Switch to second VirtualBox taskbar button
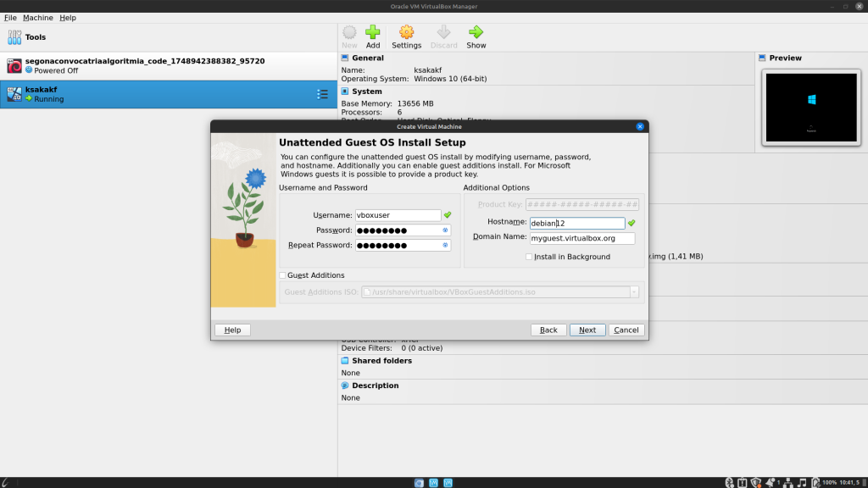 point(433,483)
